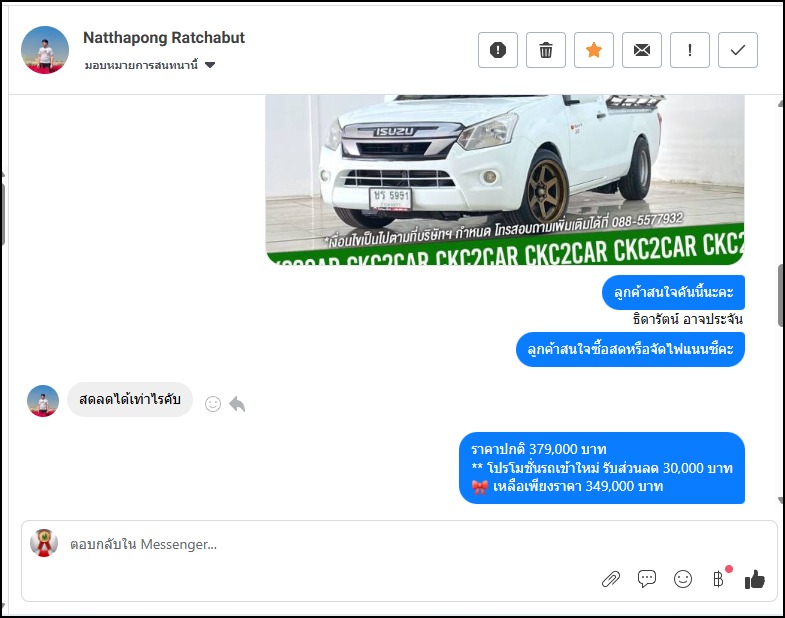Mark conversation as spam via exclamation circle icon

[x=498, y=50]
